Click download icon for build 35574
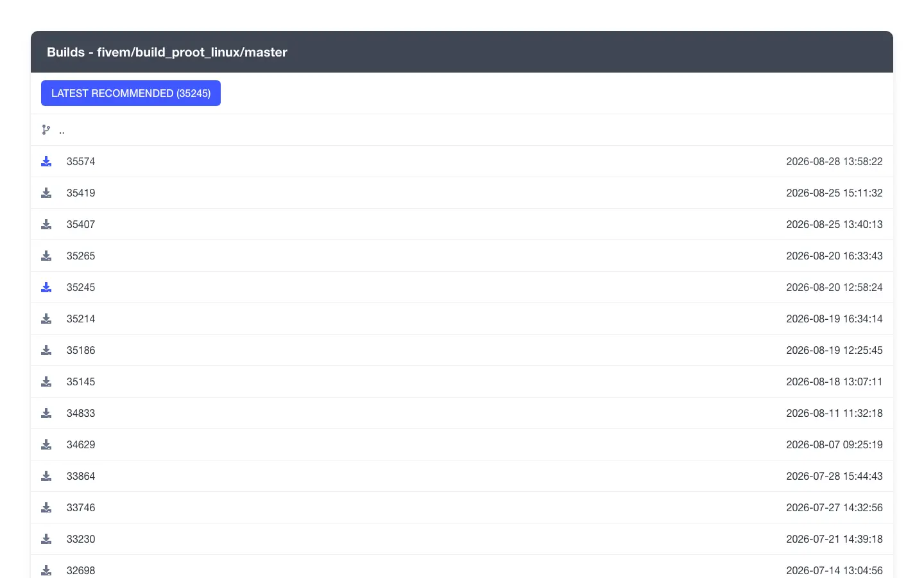 coord(46,161)
